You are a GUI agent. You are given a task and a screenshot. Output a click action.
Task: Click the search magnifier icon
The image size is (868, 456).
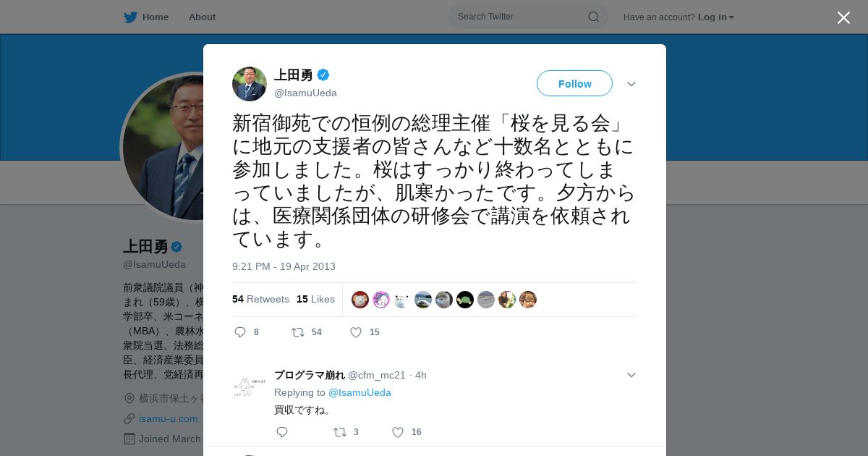coord(593,17)
